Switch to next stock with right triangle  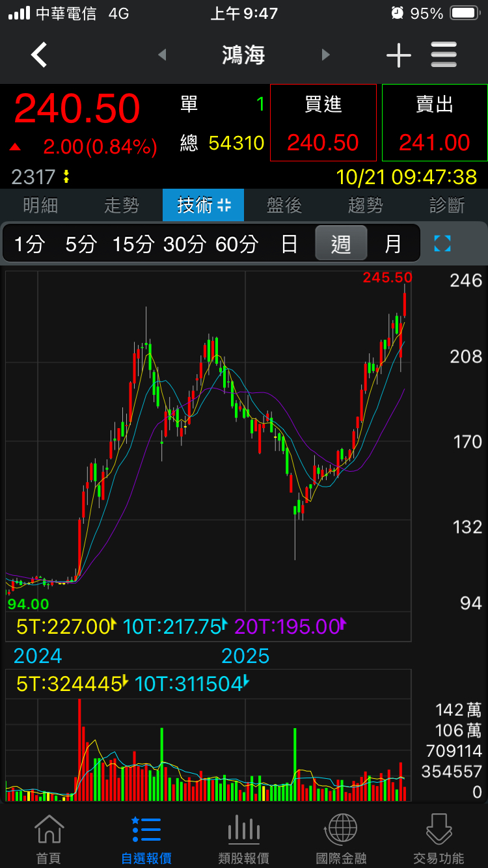pyautogui.click(x=326, y=55)
